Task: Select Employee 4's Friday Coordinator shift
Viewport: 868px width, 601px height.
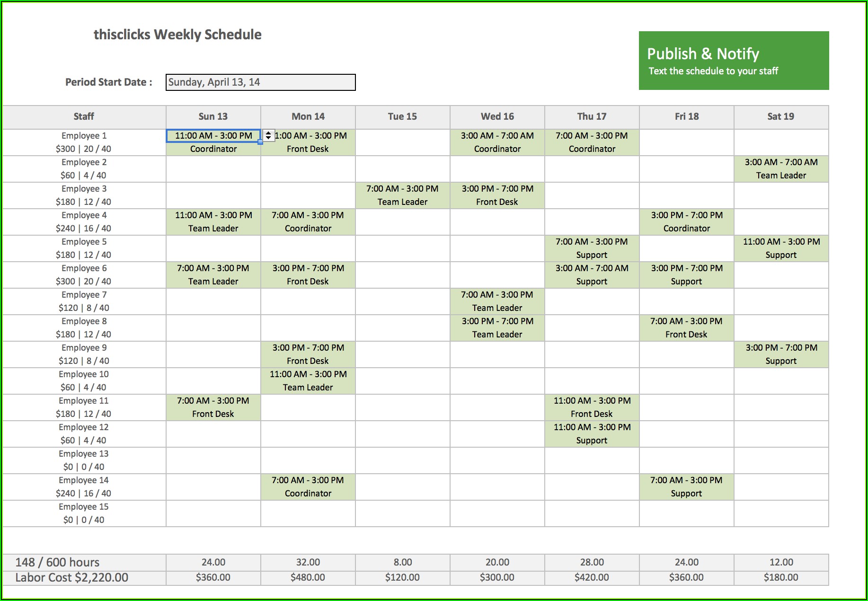Action: [686, 222]
